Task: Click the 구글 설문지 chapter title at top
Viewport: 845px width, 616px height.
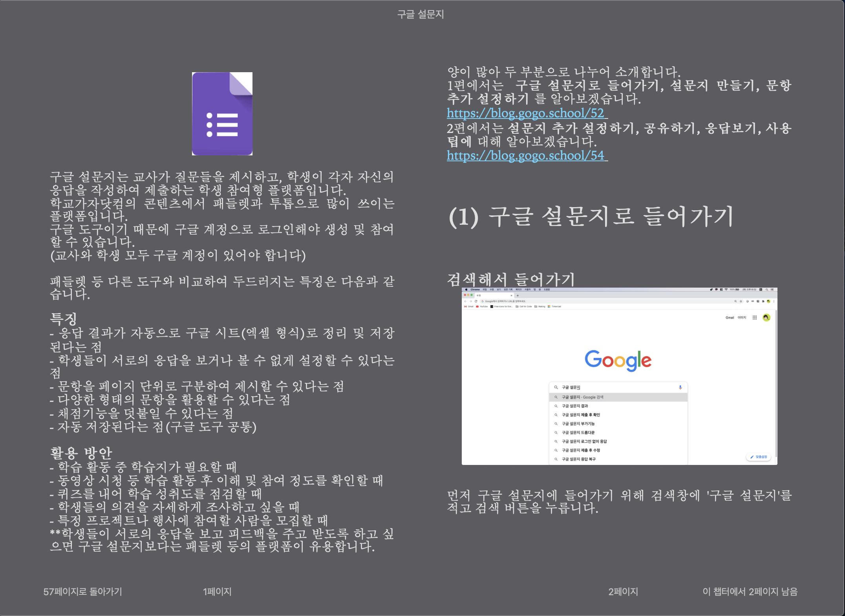Action: [420, 15]
